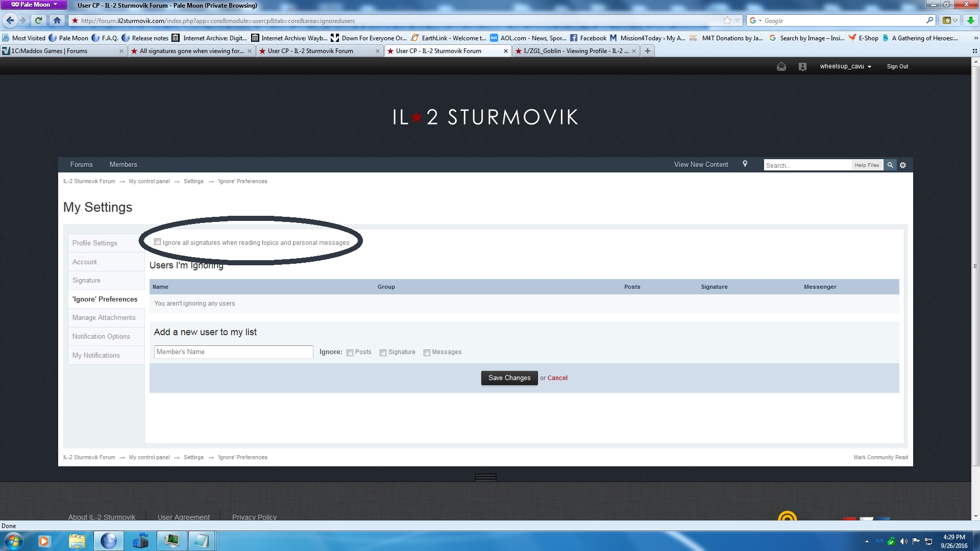Click the Home toolbar icon

click(57, 20)
